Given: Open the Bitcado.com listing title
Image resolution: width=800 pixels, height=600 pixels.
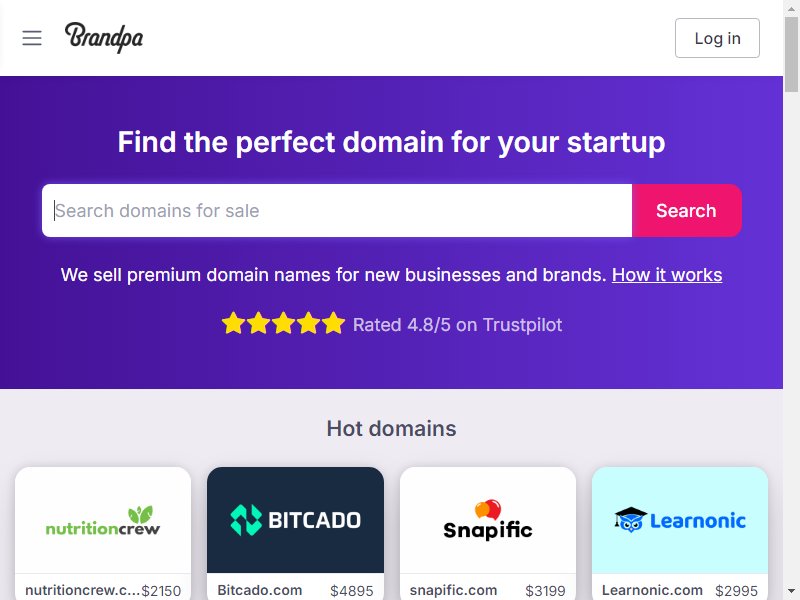Looking at the screenshot, I should (260, 590).
